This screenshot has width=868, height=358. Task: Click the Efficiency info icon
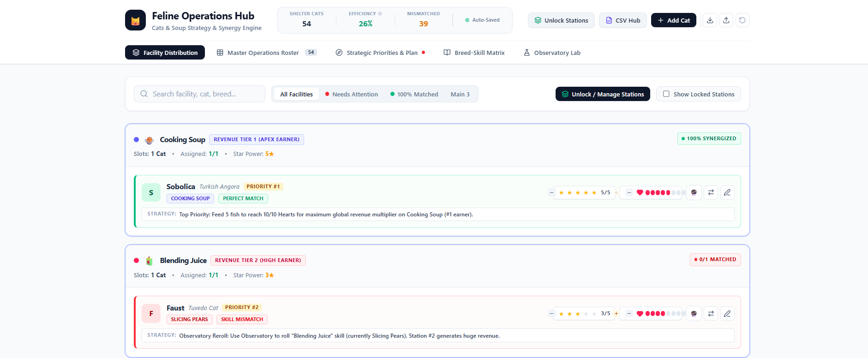pos(380,14)
